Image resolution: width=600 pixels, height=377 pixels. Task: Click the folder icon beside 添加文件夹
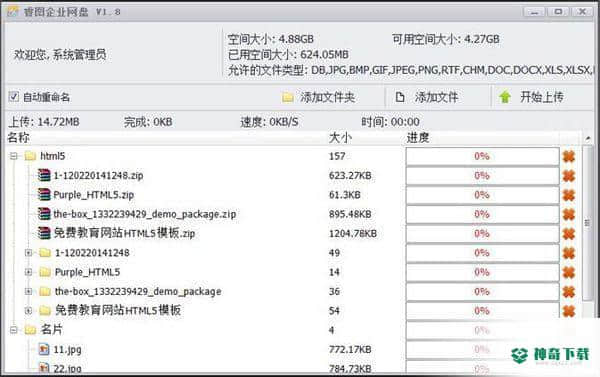click(288, 98)
